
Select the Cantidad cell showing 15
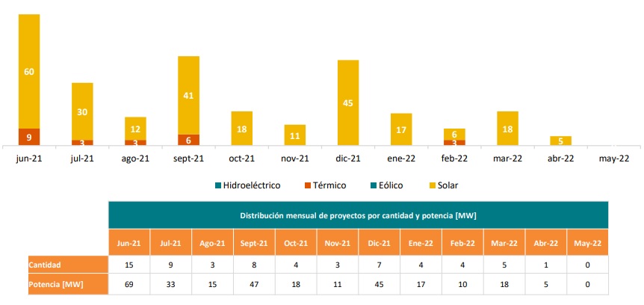pyautogui.click(x=129, y=265)
